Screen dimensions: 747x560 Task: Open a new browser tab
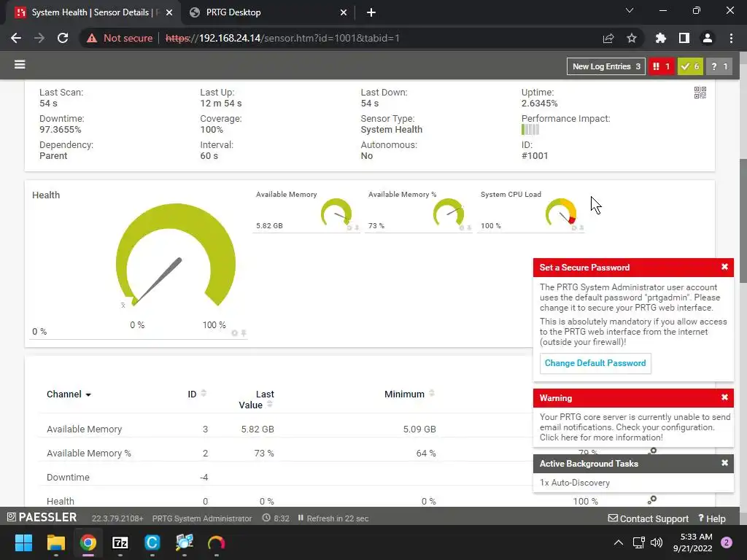pos(371,12)
